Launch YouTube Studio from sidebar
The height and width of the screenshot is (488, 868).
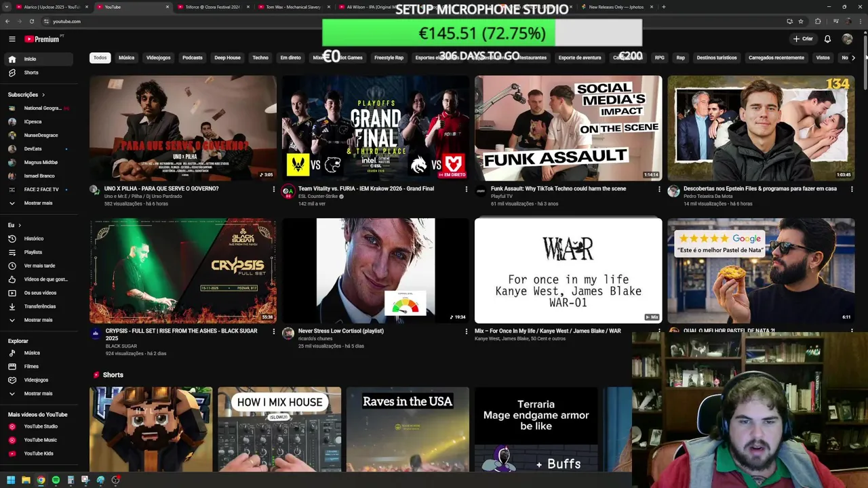(37, 426)
